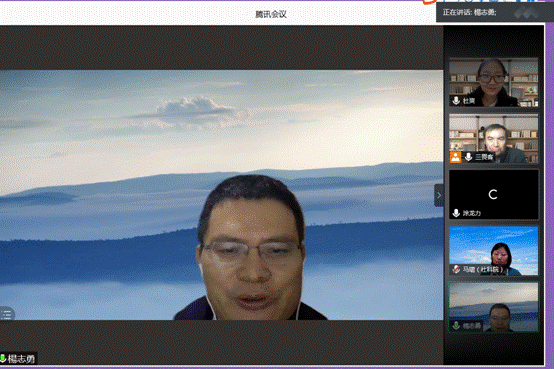Click the 正在讲话 speaking status banner
554x369 pixels.
491,13
